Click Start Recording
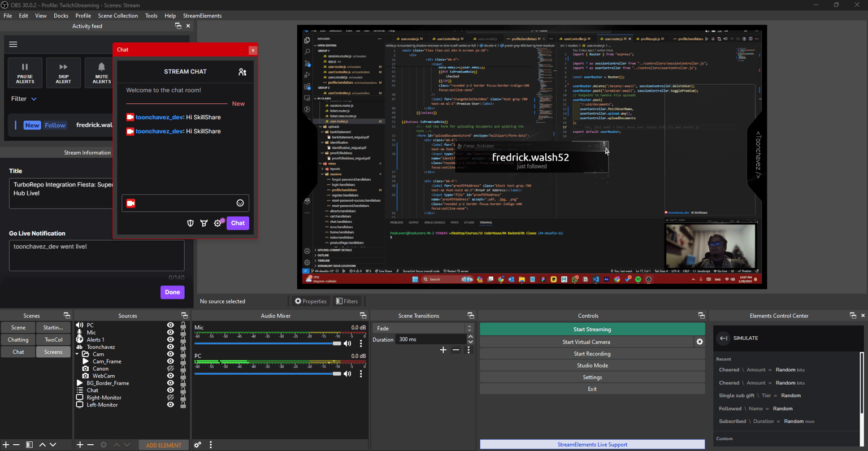This screenshot has height=451, width=868. click(592, 354)
